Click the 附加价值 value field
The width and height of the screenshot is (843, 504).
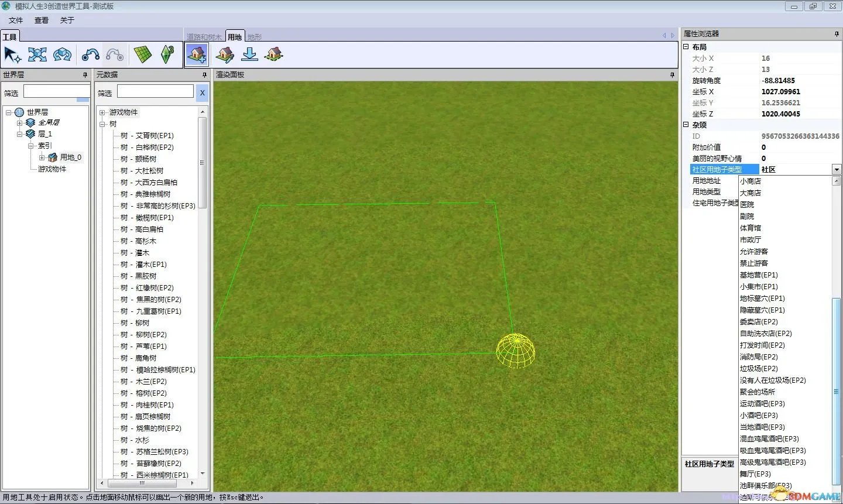(800, 148)
